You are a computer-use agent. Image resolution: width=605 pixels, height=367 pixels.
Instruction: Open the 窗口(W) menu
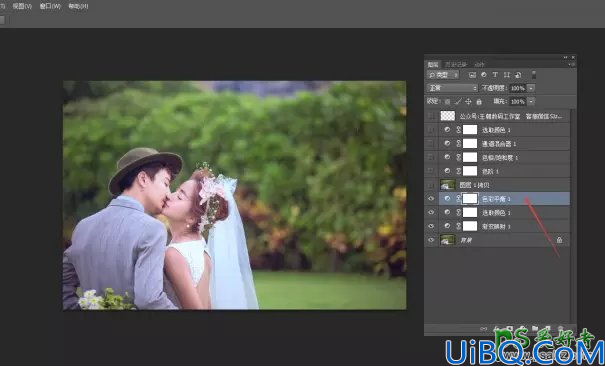(50, 6)
